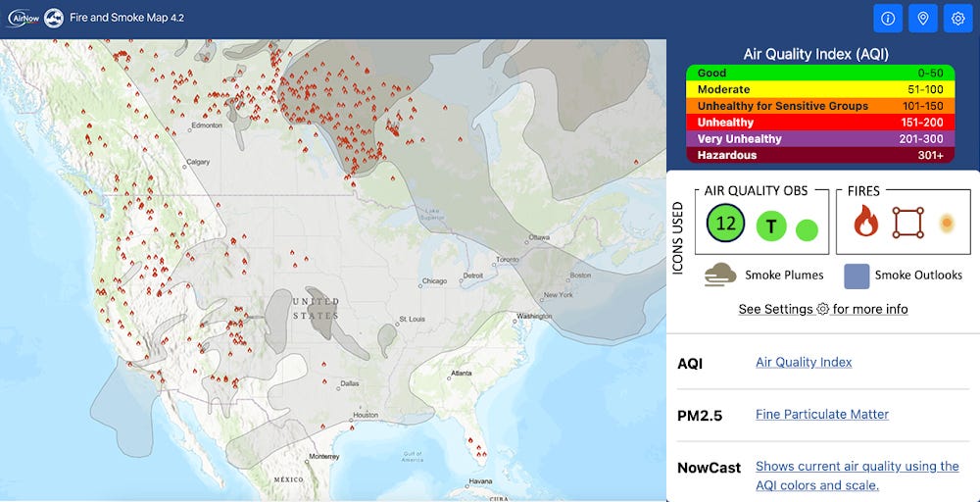Click the Gulf of America label
980x502 pixels.
(x=413, y=456)
